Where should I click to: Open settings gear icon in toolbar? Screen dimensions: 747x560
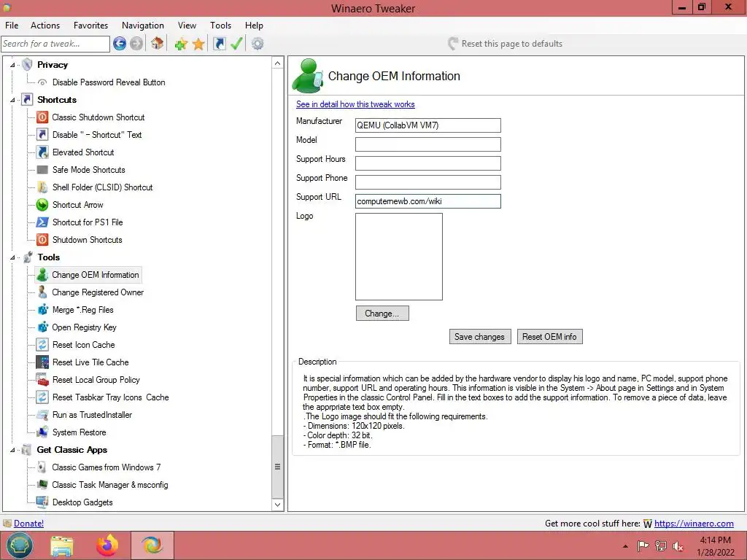coord(258,44)
